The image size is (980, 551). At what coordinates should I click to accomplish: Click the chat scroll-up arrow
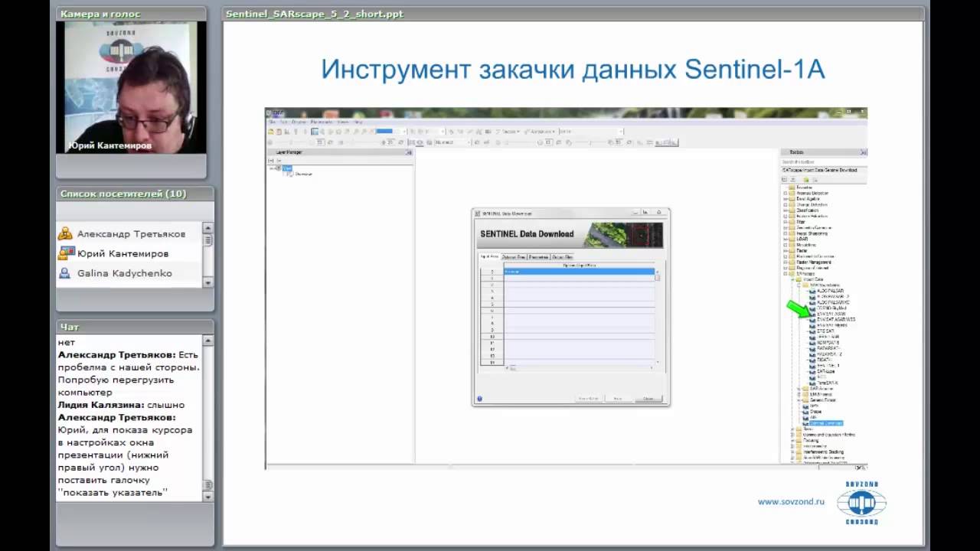point(207,340)
